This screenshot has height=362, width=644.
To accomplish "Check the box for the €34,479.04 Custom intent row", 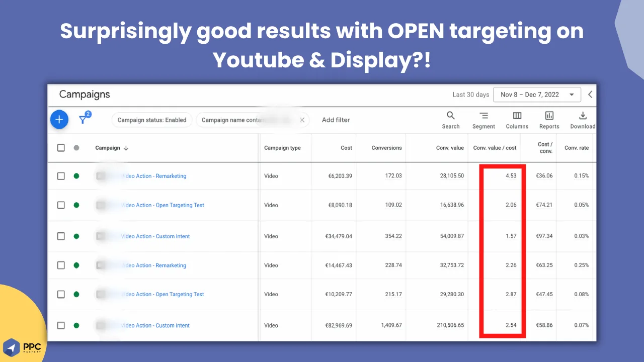I will point(61,236).
